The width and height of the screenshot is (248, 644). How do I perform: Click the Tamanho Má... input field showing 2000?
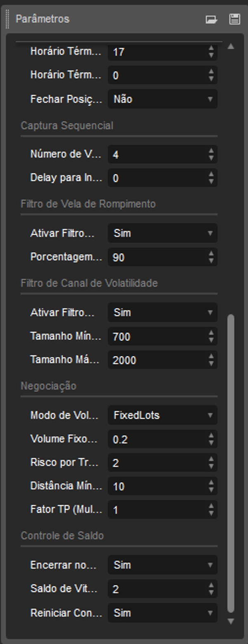pos(157,360)
